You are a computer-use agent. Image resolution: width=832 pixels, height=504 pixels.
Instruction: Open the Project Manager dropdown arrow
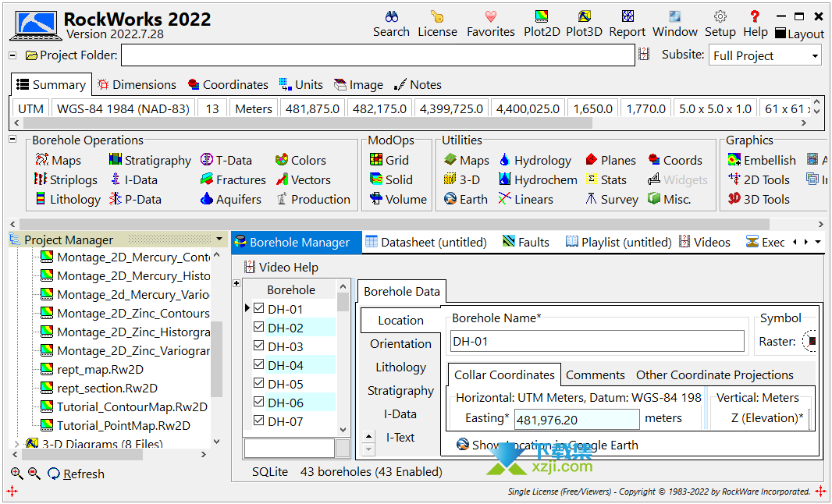point(219,240)
